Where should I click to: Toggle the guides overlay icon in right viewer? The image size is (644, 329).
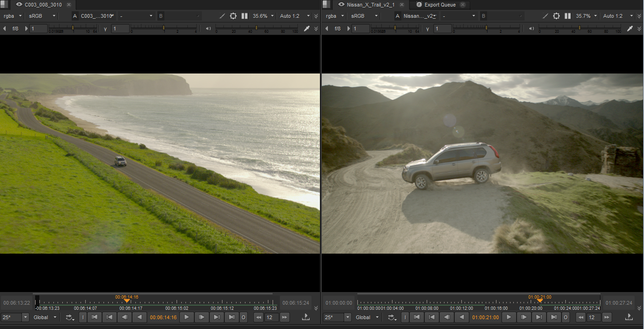pos(556,16)
